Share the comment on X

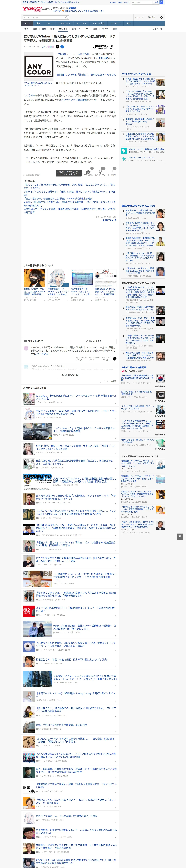pyautogui.click(x=115, y=359)
